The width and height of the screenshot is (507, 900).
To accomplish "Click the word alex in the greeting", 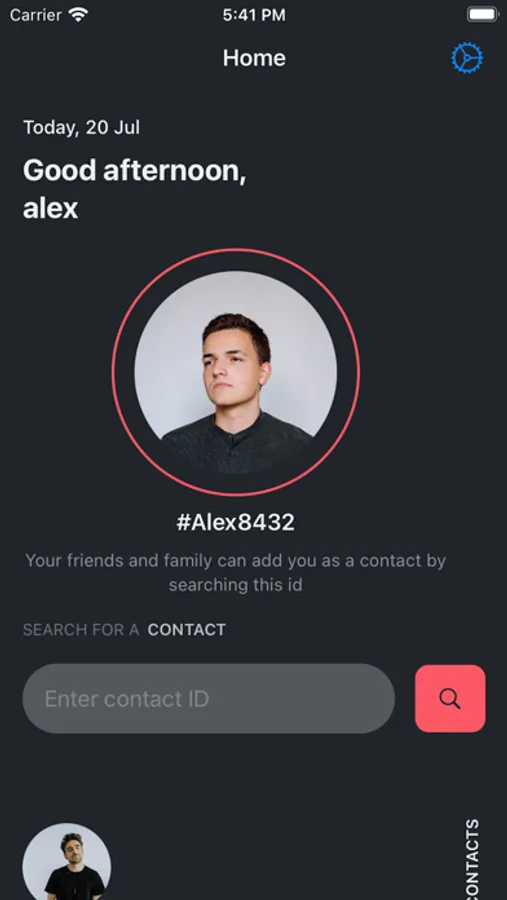I will point(51,208).
